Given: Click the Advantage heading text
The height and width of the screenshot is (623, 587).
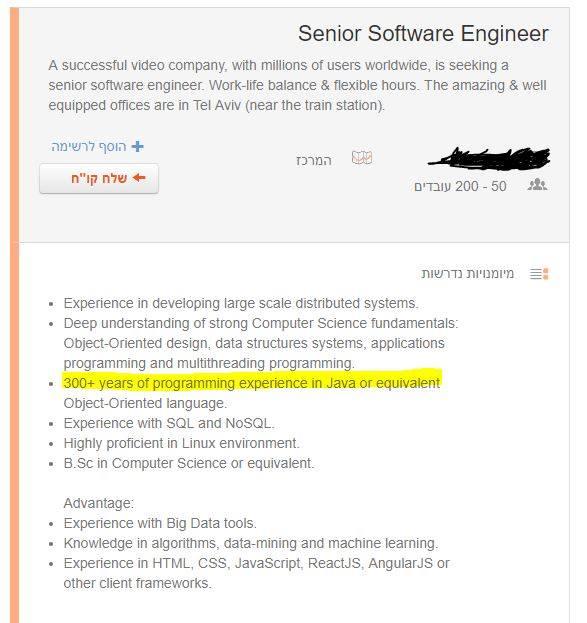Looking at the screenshot, I should click(99, 503).
